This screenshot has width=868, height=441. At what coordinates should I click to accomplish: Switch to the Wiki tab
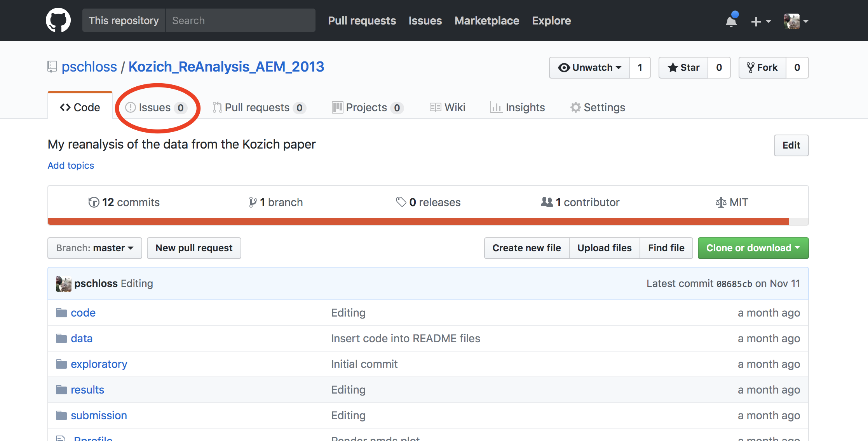pos(448,107)
